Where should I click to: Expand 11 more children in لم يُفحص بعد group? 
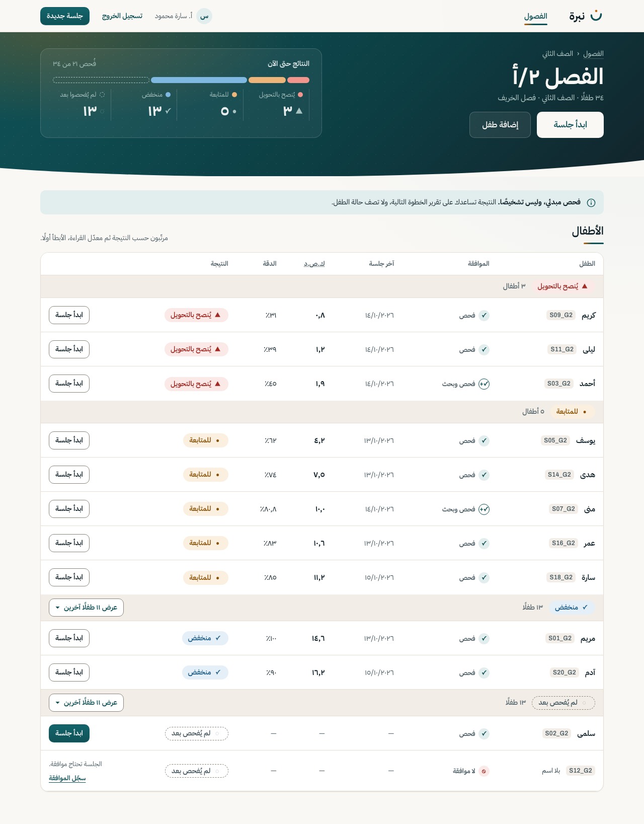tap(86, 703)
